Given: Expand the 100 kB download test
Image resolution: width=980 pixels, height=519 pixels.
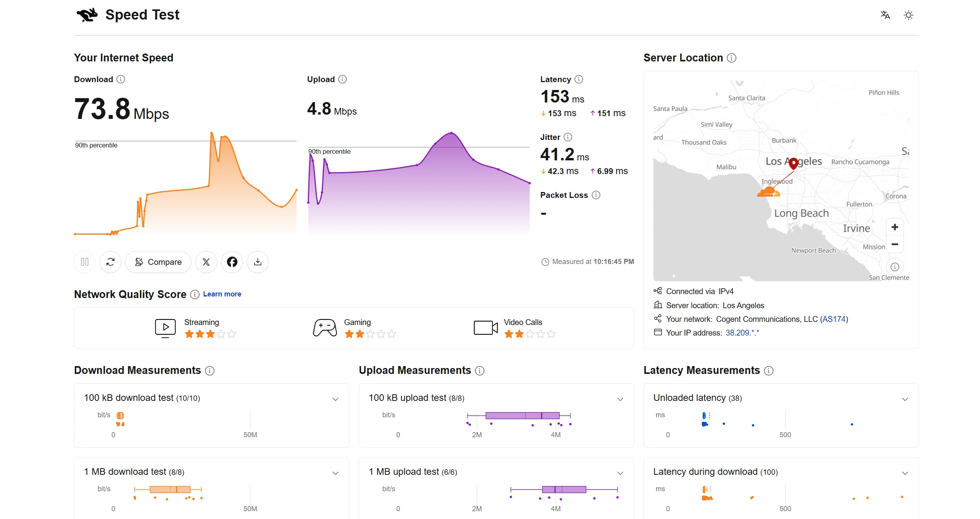Looking at the screenshot, I should (335, 399).
